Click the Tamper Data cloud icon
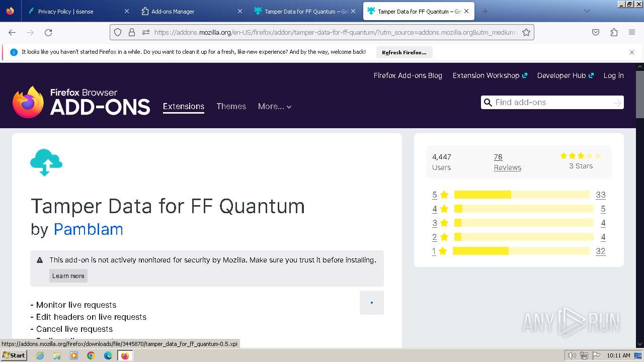 [46, 162]
